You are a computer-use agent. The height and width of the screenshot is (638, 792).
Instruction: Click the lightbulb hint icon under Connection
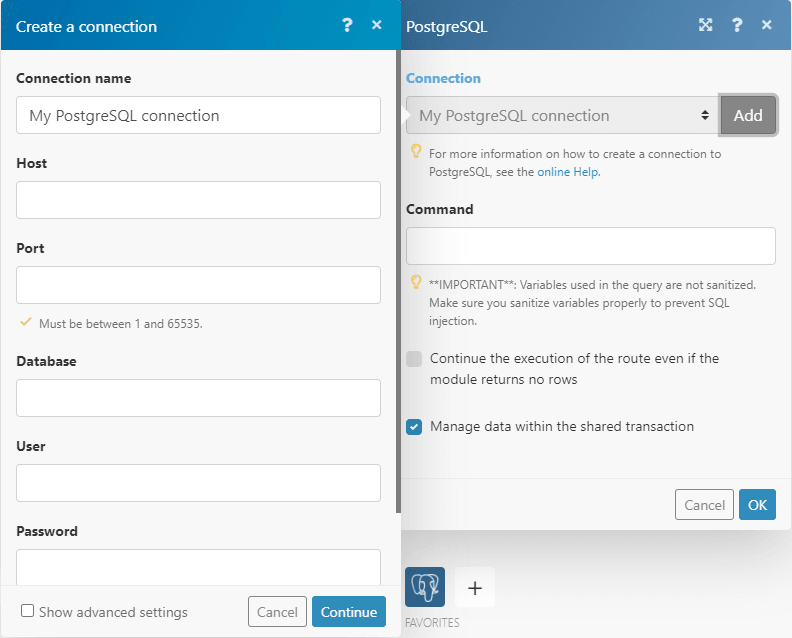(416, 153)
